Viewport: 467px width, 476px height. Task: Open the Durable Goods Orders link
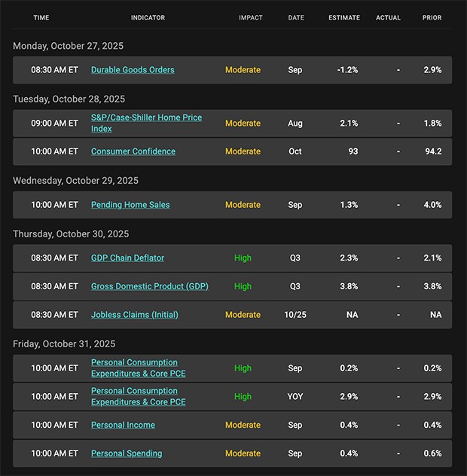(133, 70)
